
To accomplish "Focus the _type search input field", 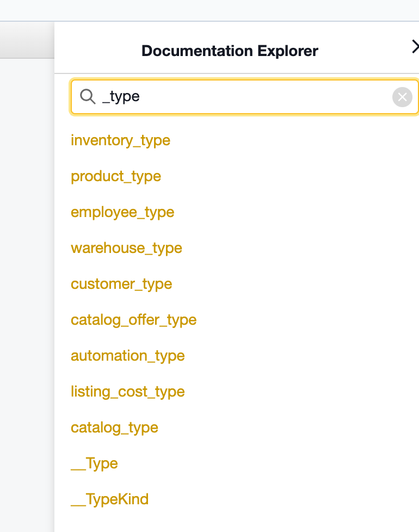I will click(244, 97).
